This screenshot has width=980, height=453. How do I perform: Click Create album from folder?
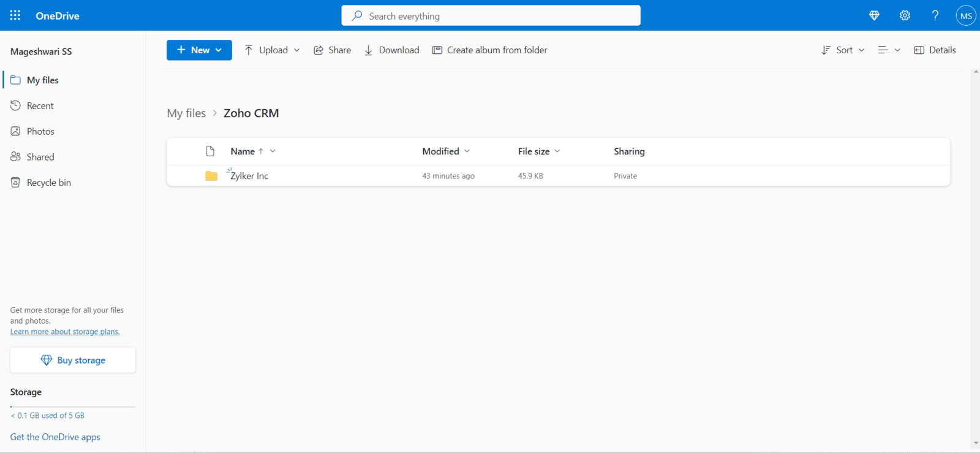[x=490, y=50]
